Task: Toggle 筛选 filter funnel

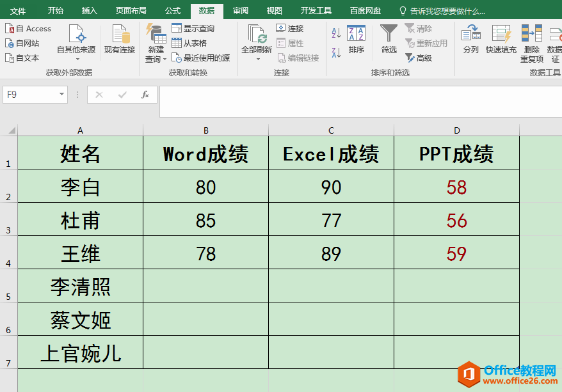Action: click(x=389, y=40)
